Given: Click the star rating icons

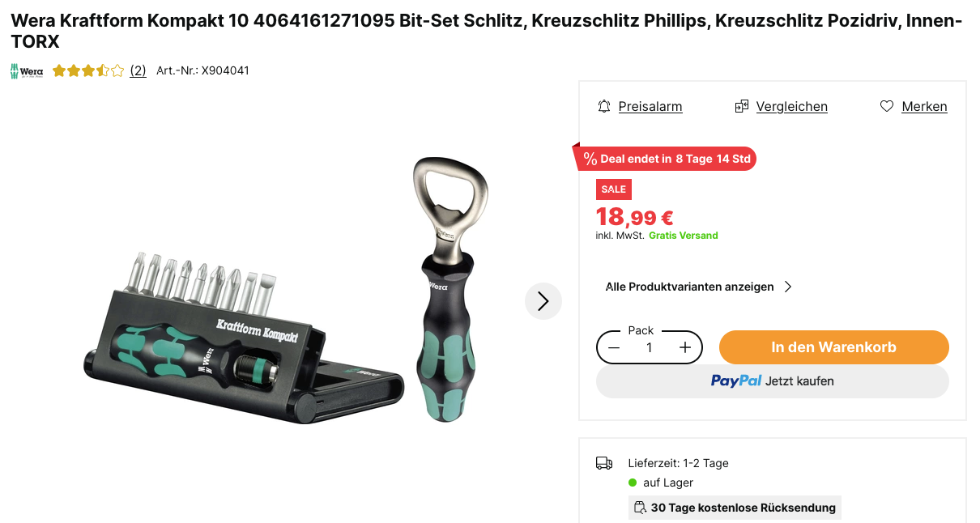Looking at the screenshot, I should pyautogui.click(x=88, y=70).
